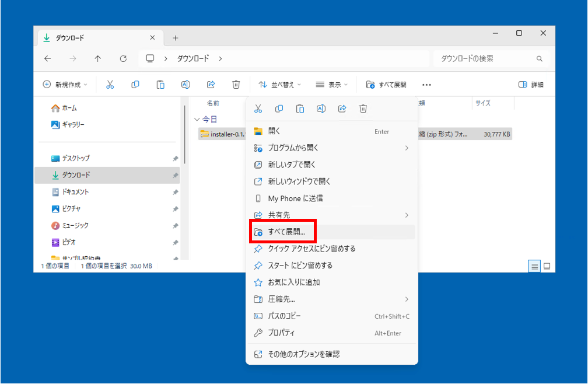Switch to large thumbnails view in status bar
Screen dimensions: 588x384
click(547, 266)
